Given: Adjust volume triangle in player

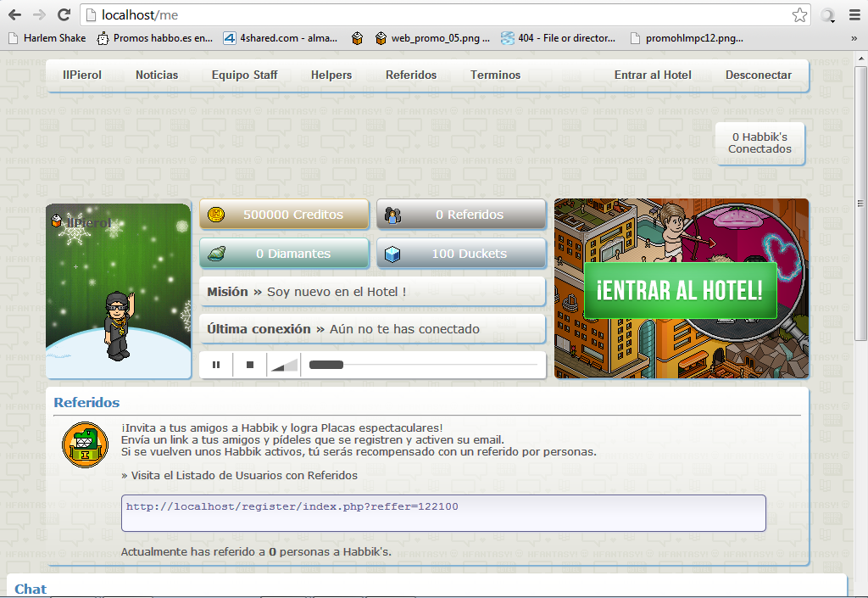Looking at the screenshot, I should 285,366.
